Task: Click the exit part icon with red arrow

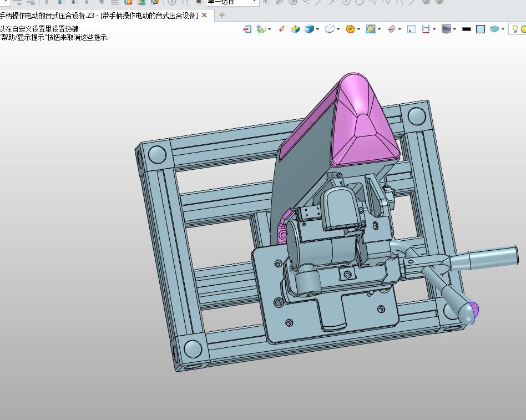Action: tap(247, 29)
